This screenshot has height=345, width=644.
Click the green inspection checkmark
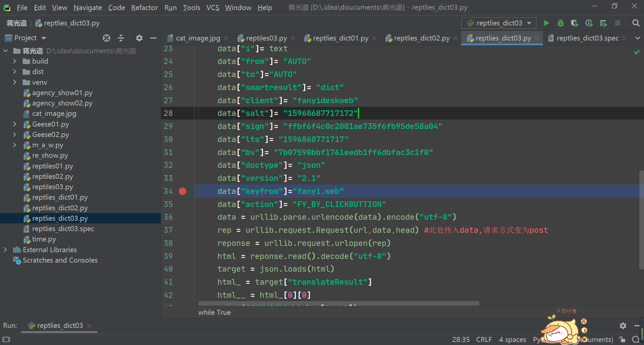637,52
